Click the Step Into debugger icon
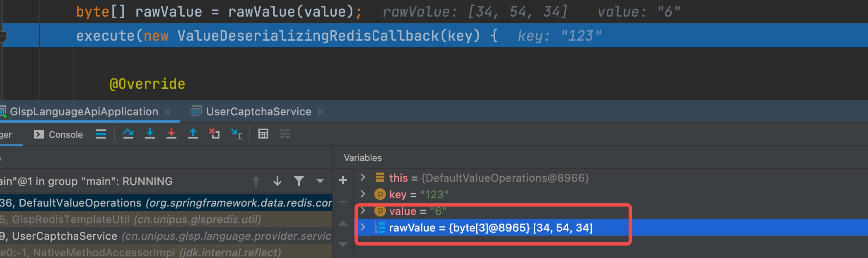The image size is (868, 258). (x=150, y=134)
